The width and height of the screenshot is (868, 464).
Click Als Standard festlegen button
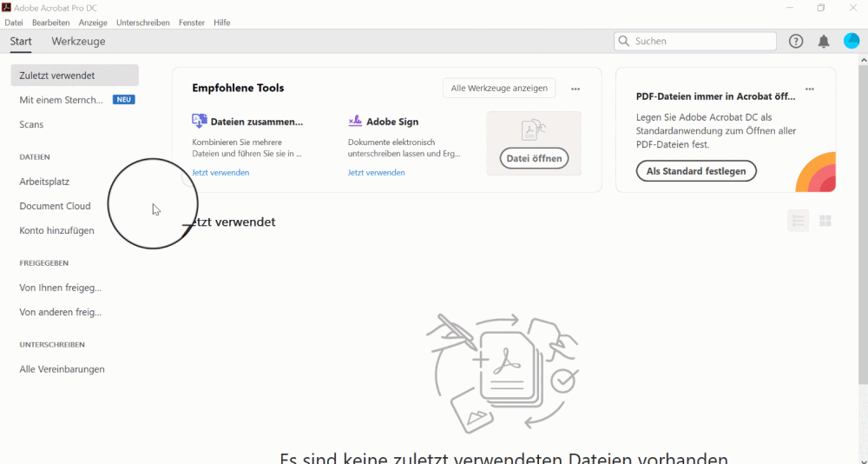(x=696, y=171)
